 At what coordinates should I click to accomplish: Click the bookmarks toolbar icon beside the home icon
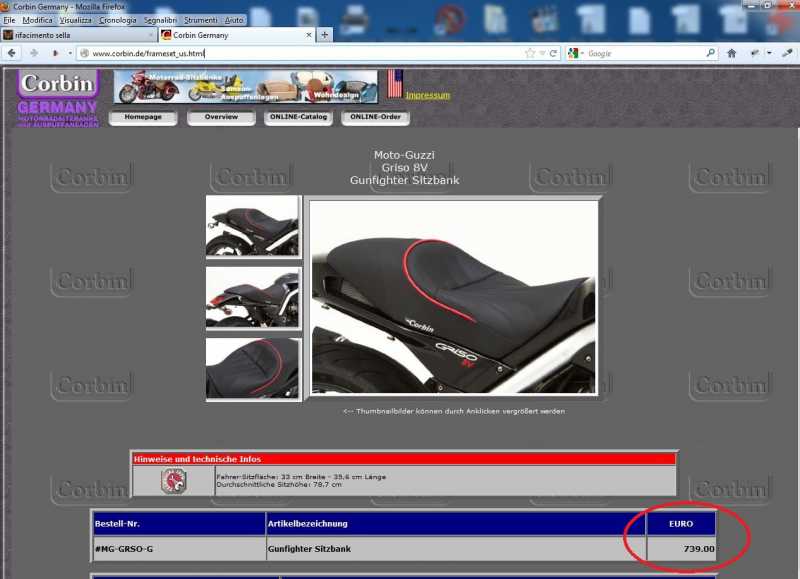point(755,53)
